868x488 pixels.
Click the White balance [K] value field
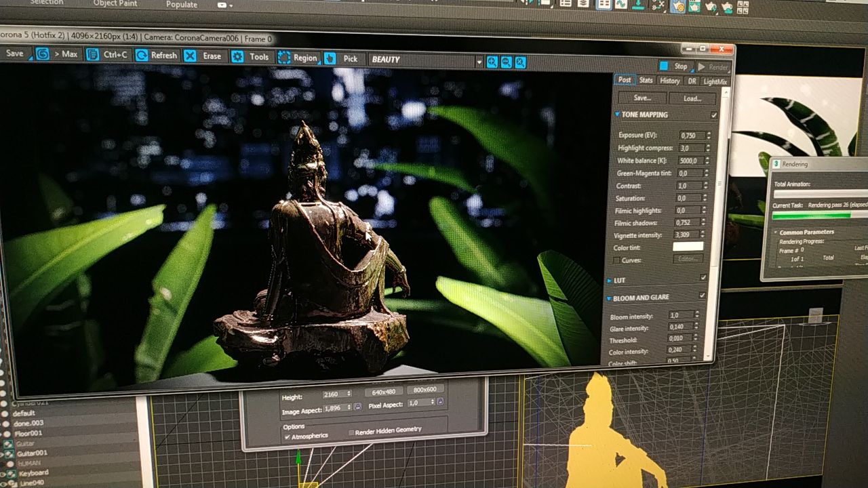[x=692, y=161]
